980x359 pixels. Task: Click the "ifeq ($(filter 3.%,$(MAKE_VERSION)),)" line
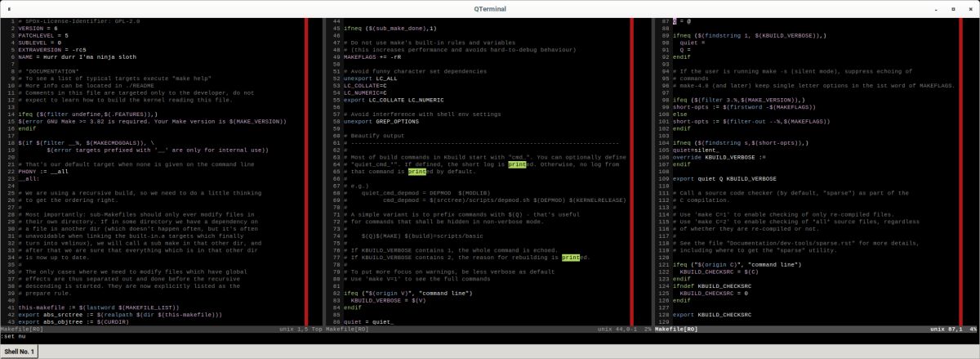pyautogui.click(x=739, y=100)
